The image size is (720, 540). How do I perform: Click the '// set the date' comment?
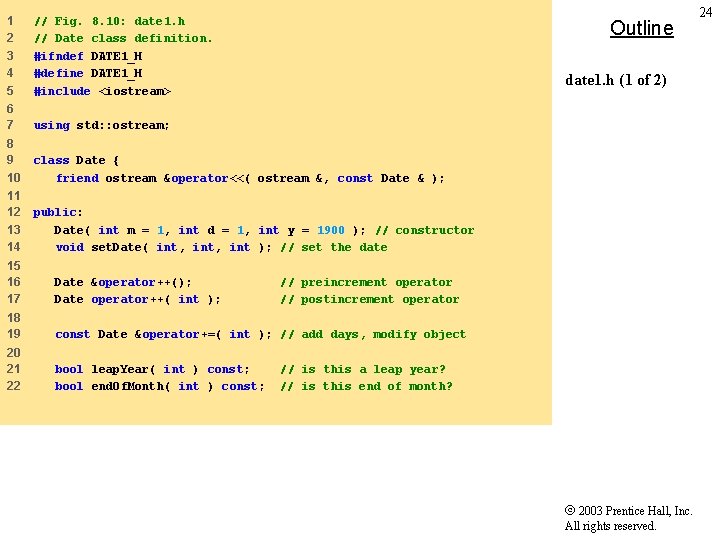[334, 248]
